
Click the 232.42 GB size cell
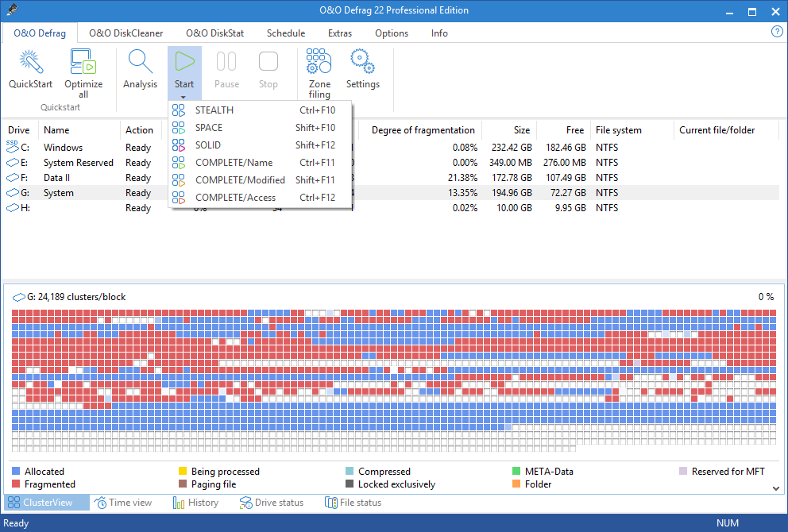point(512,148)
